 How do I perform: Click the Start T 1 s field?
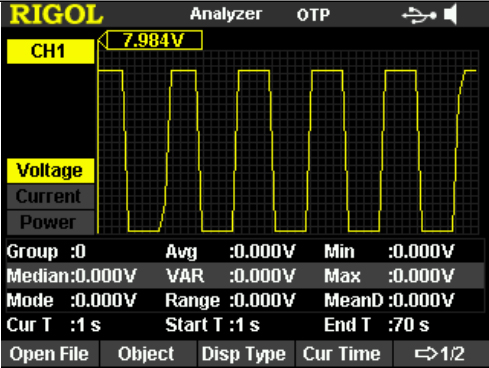tap(212, 325)
